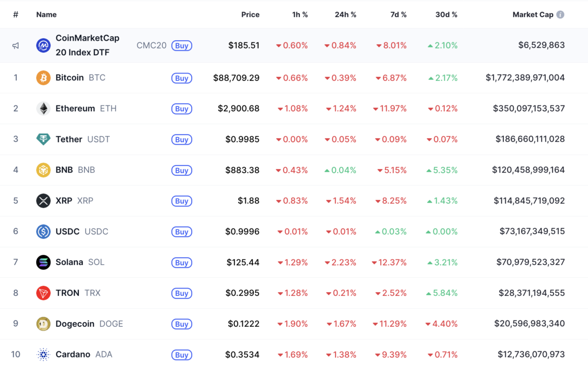Click the Solana logo icon
The image size is (588, 369).
[43, 263]
